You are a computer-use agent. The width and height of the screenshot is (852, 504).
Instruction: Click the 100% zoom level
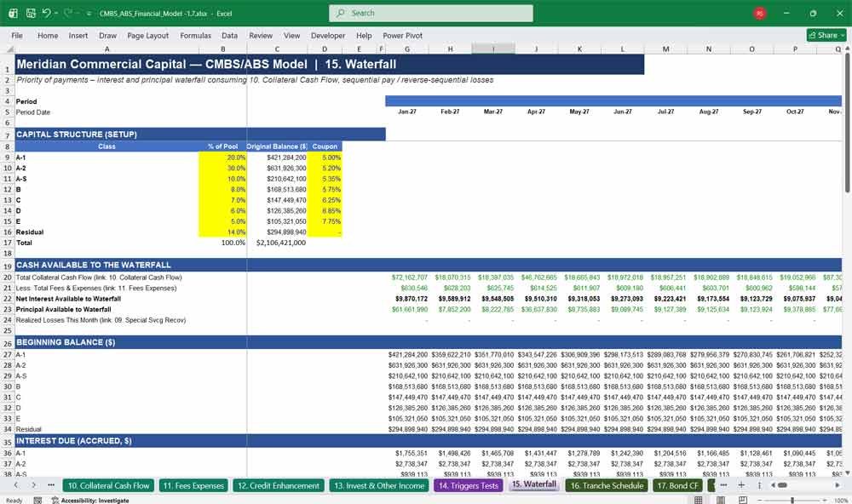pyautogui.click(x=841, y=501)
